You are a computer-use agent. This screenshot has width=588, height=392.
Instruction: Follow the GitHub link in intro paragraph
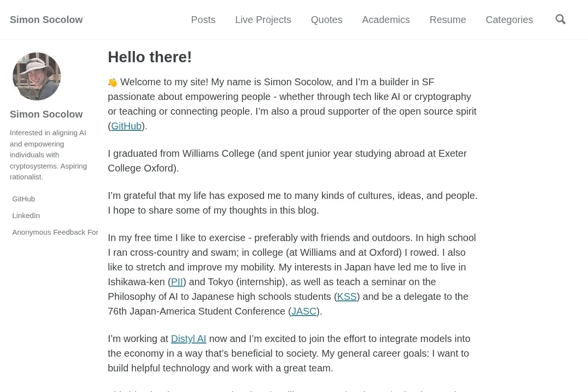[x=126, y=126]
